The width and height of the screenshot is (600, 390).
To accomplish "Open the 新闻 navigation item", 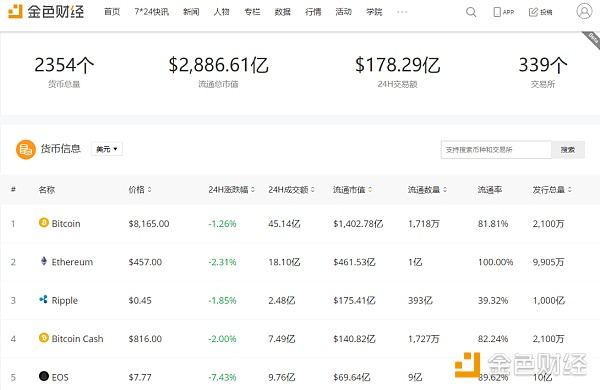I will click(x=191, y=12).
